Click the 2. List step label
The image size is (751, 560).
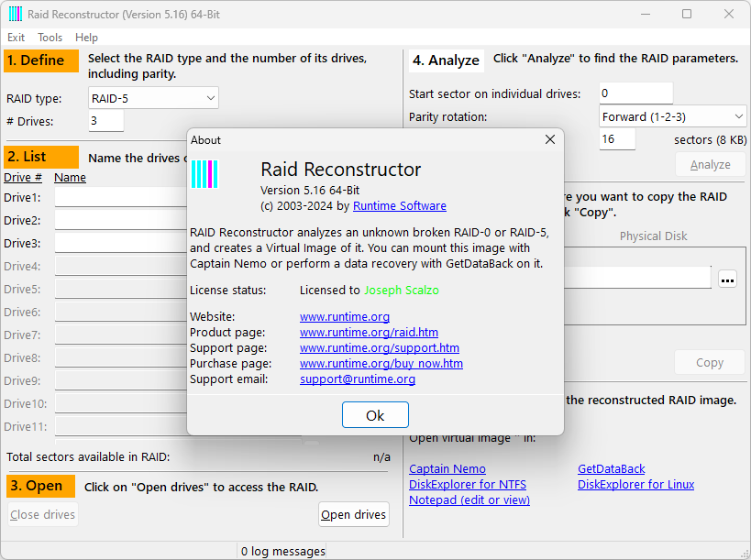(x=41, y=157)
